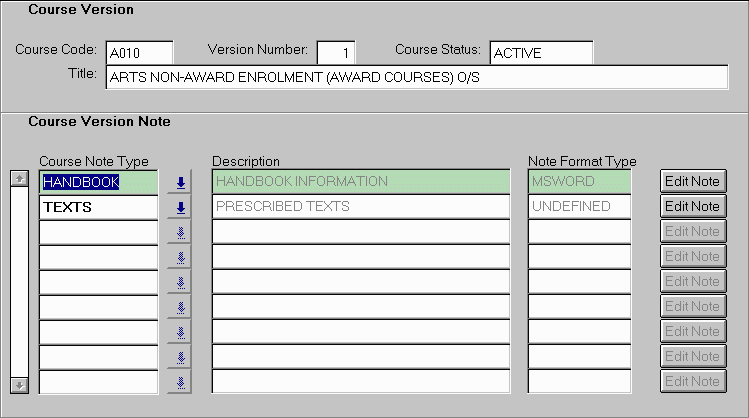Click the Course Status field showing ACTIVE
This screenshot has width=749, height=418.
pyautogui.click(x=540, y=52)
